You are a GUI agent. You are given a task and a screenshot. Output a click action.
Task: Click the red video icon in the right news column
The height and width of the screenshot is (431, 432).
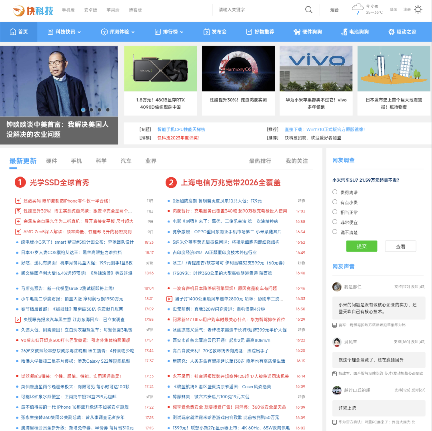tap(169, 299)
